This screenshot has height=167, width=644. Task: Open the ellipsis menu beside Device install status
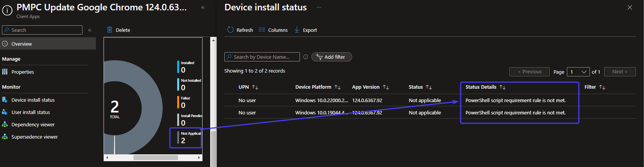(x=319, y=7)
